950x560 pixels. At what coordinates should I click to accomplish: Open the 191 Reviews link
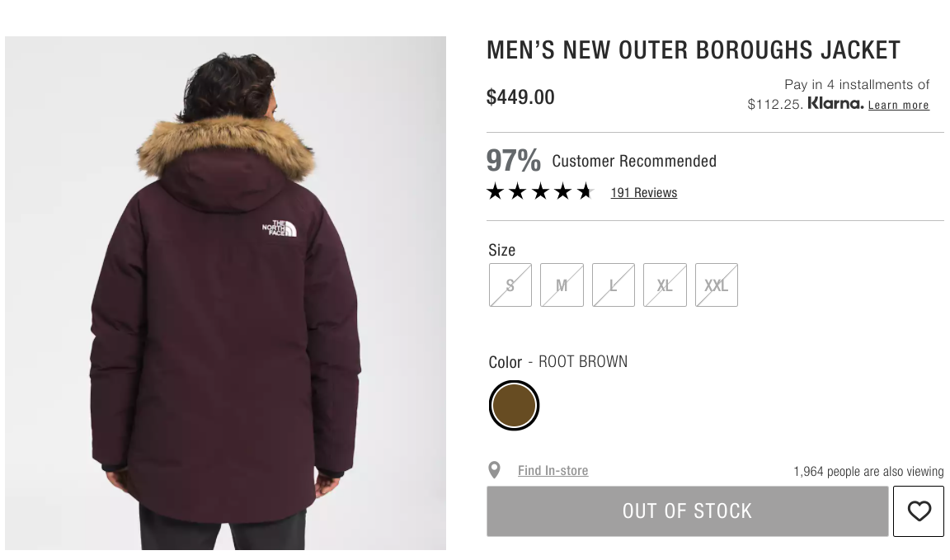(643, 193)
